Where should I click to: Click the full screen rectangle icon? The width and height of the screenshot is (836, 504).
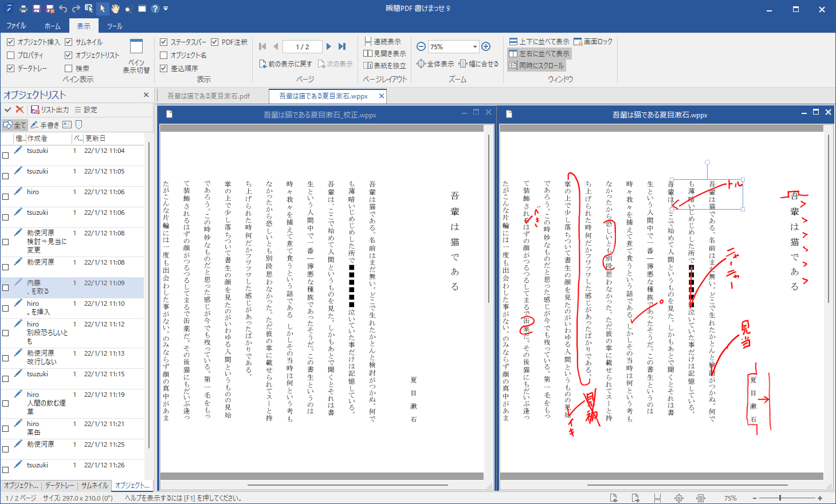click(x=142, y=9)
